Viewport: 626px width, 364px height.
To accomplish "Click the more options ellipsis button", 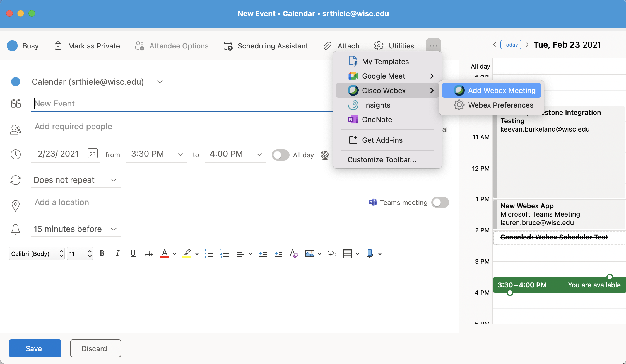I will 433,45.
